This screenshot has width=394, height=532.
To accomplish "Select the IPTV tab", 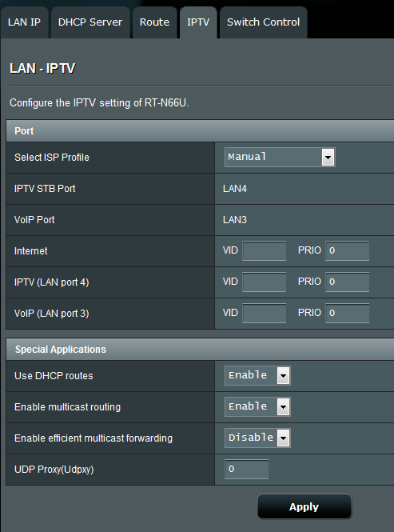I will pos(198,22).
